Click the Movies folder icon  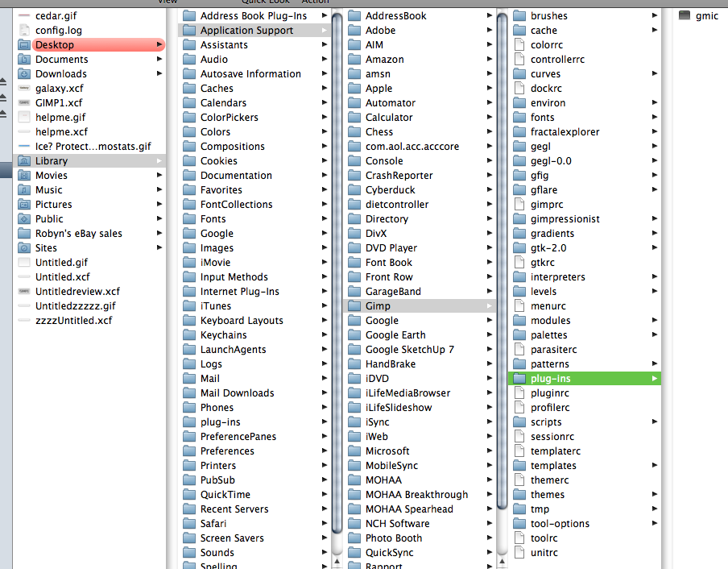click(x=24, y=176)
